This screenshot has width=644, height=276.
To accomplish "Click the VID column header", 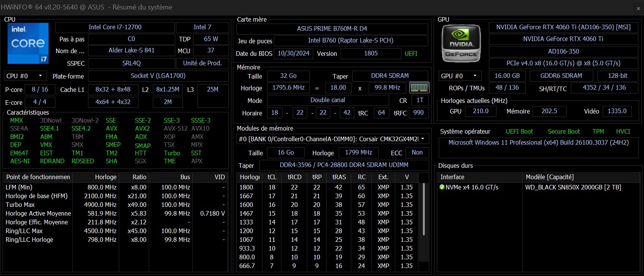I will point(209,177).
